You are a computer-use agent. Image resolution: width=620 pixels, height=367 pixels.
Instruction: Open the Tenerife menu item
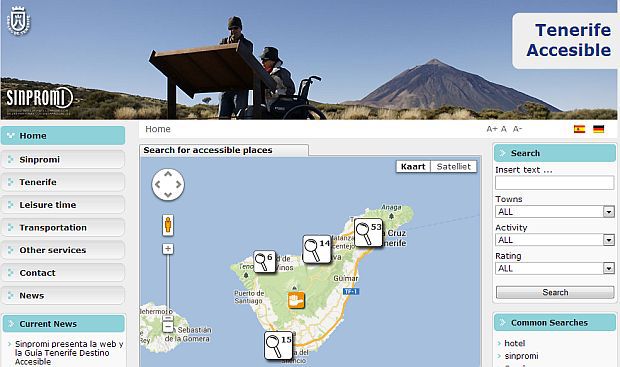63,182
